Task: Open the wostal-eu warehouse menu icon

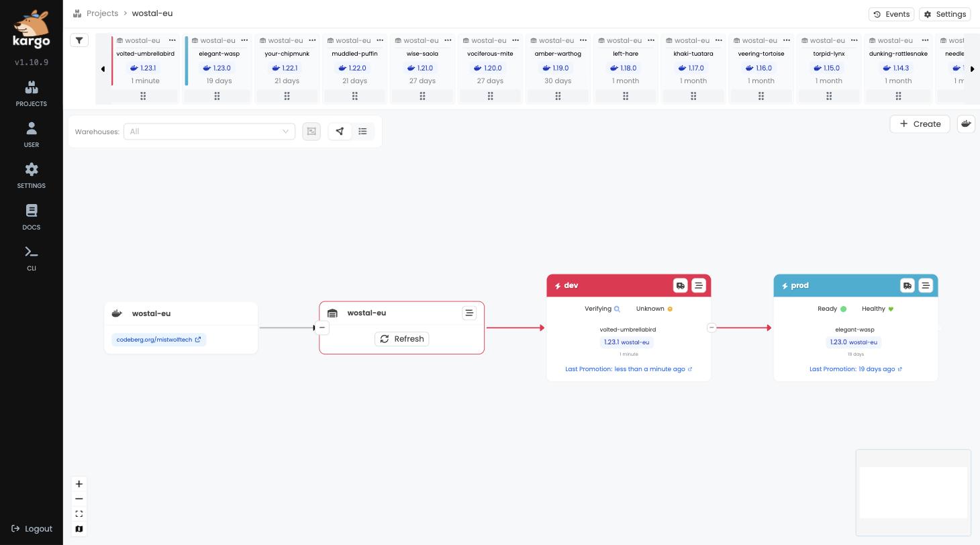Action: click(469, 313)
